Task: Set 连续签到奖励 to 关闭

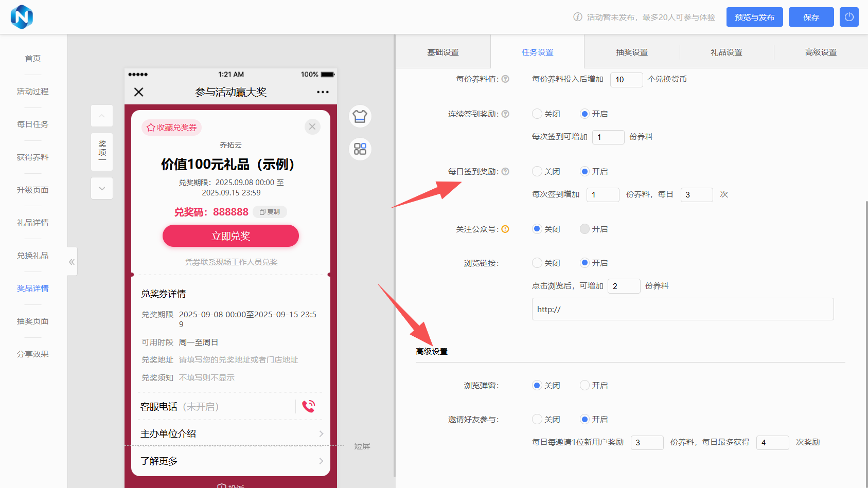Action: (x=537, y=114)
